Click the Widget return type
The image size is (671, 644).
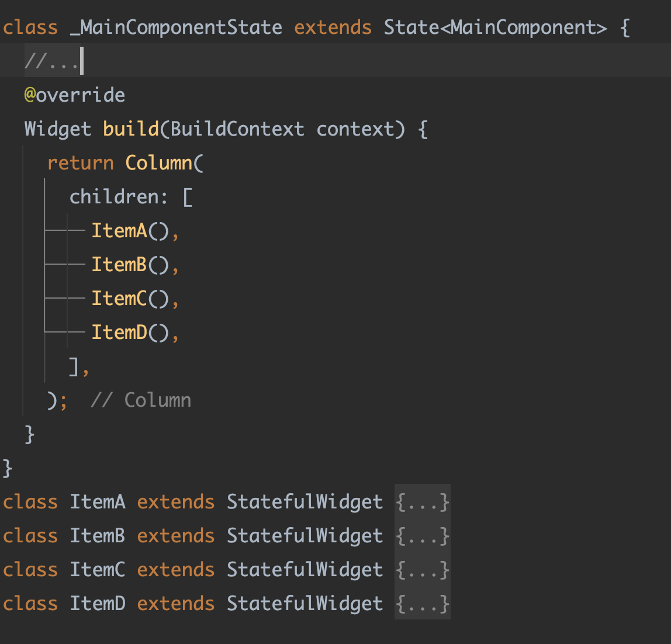(57, 129)
